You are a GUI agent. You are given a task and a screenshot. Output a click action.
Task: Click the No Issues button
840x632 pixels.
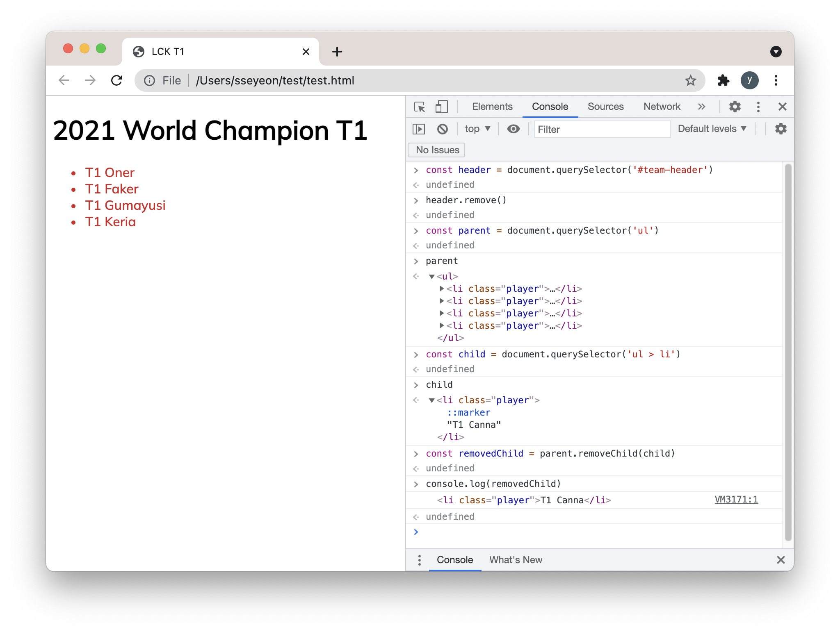click(x=437, y=150)
